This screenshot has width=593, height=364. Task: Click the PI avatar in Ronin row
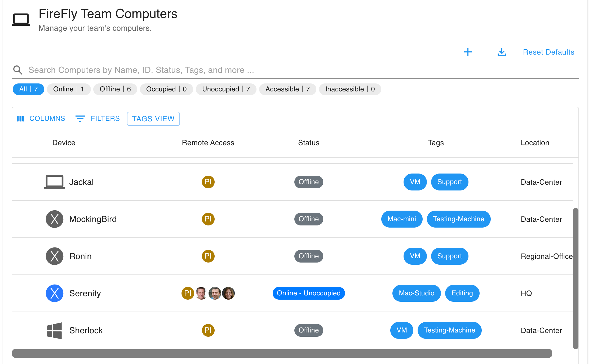click(208, 256)
